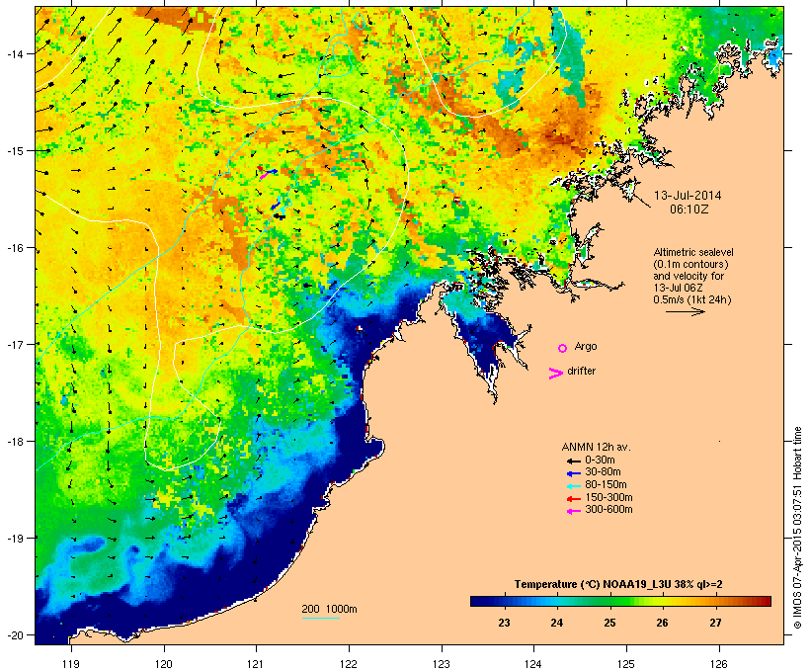Click the 'Argo' legend label
Viewport: 810px width, 672px height.
586,346
